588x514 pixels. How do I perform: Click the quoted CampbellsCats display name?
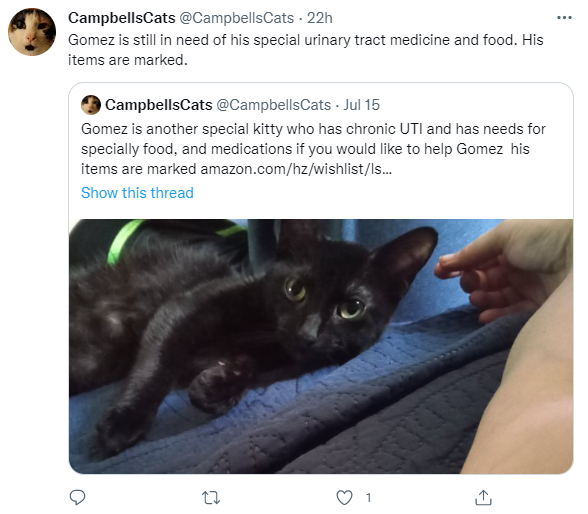tap(159, 105)
